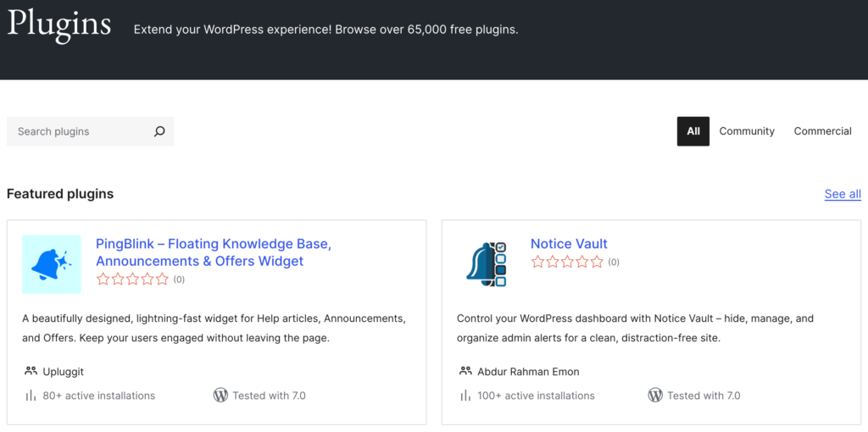Click Tested with 7.0 in PingBlink card
Image resolution: width=868 pixels, height=432 pixels.
coord(269,396)
